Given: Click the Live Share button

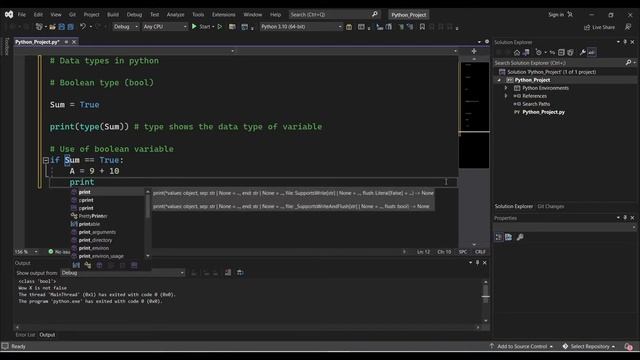Looking at the screenshot, I should [599, 27].
